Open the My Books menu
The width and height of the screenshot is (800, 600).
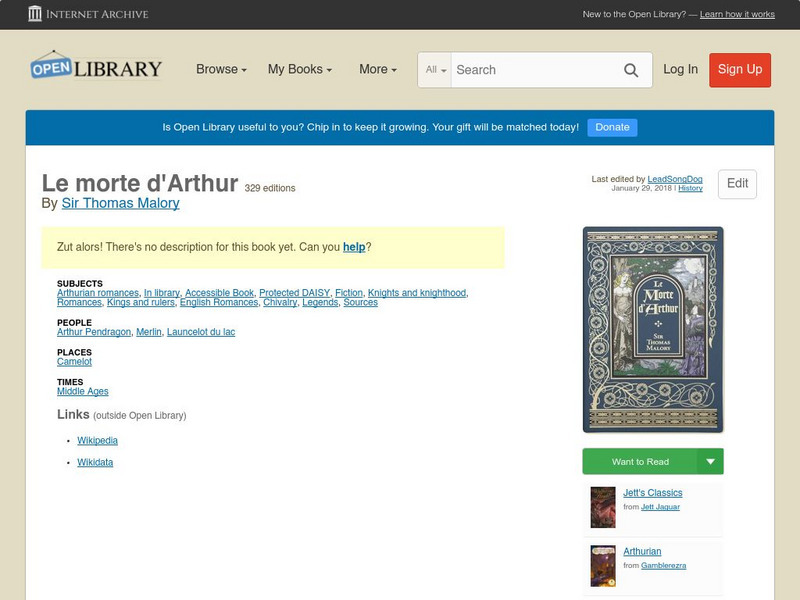[302, 70]
